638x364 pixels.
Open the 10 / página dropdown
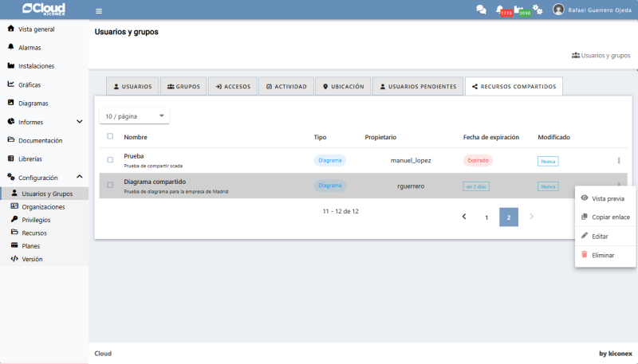[x=134, y=116]
